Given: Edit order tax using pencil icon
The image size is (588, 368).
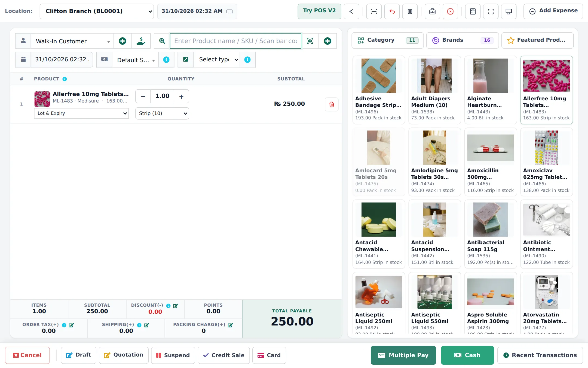Looking at the screenshot, I should coord(71,325).
